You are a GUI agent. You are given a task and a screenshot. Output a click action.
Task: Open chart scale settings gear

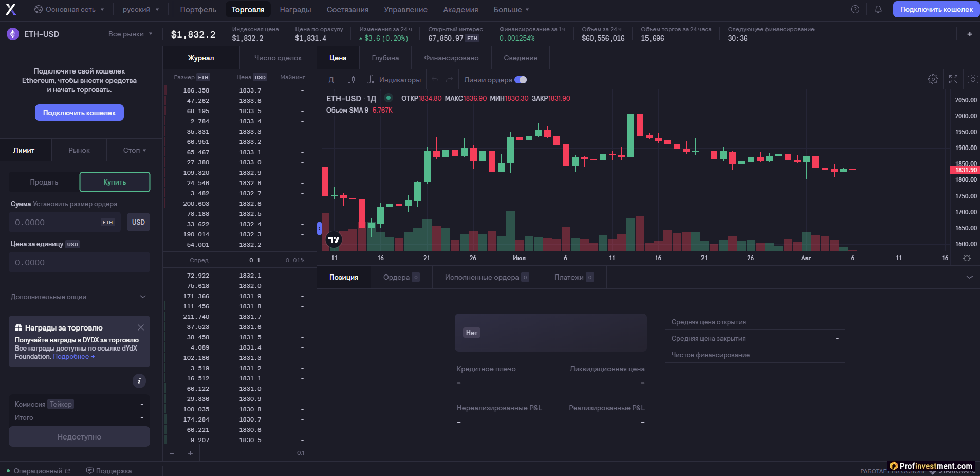[967, 258]
